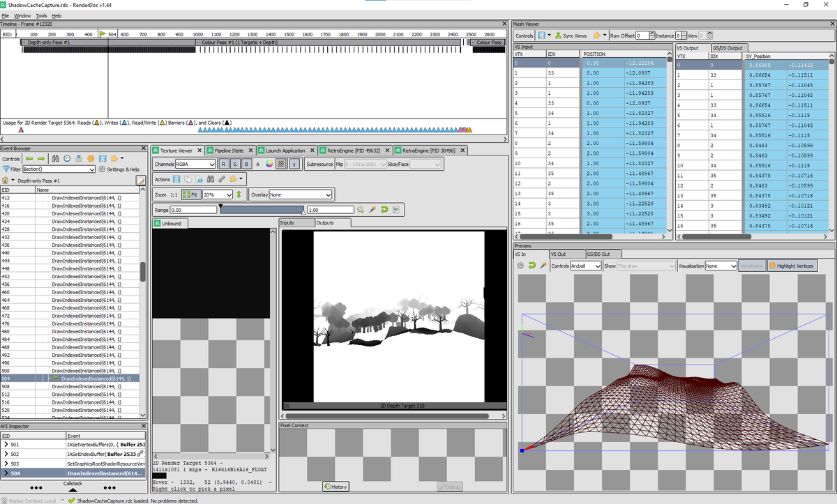Click the resource link icon in Actions

222,179
